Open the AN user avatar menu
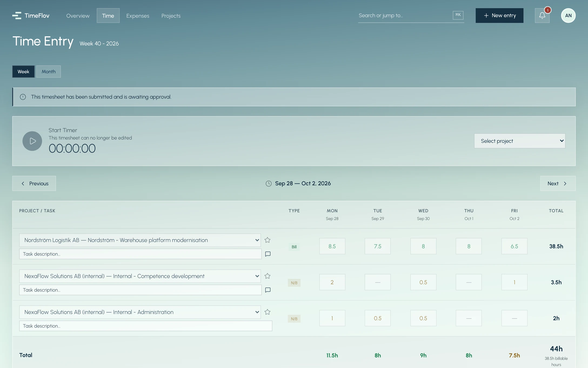Screen dimensions: 588x368 click(x=568, y=16)
